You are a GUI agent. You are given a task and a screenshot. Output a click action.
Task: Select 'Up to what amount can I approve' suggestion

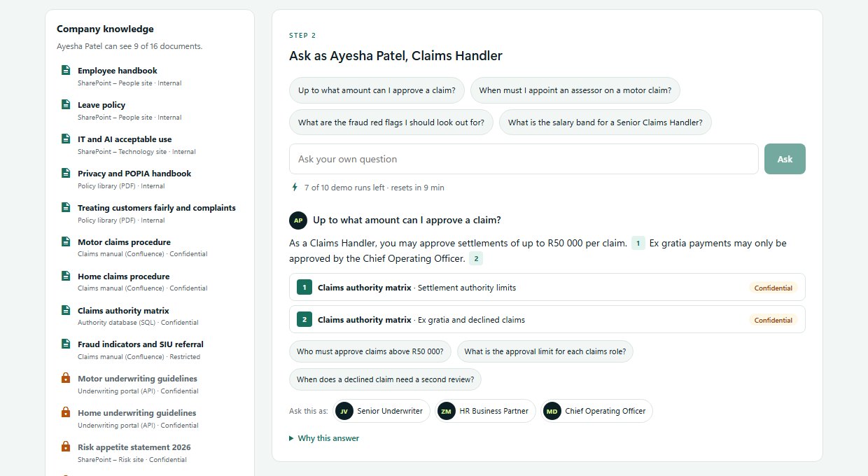(x=377, y=90)
